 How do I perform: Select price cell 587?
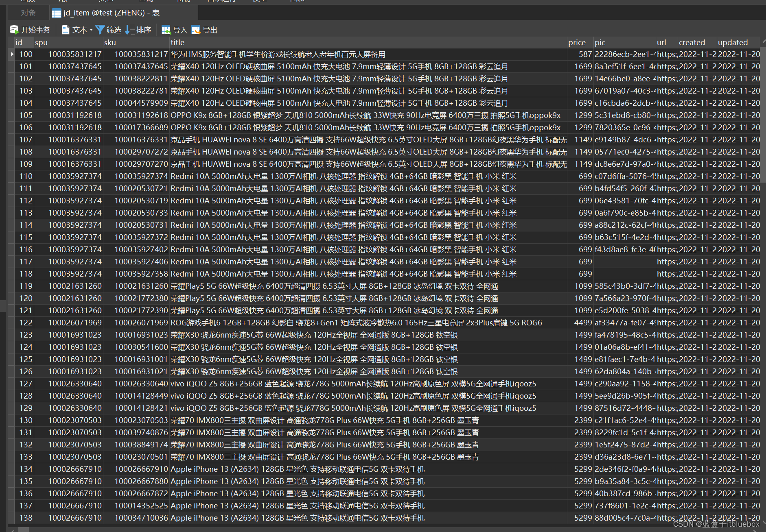click(580, 54)
